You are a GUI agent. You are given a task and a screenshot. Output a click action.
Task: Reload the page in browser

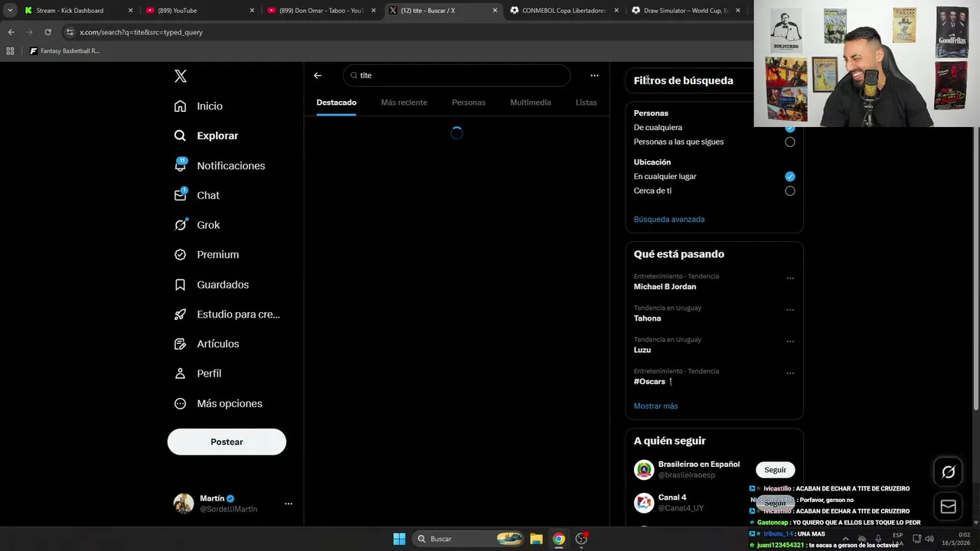click(x=47, y=32)
